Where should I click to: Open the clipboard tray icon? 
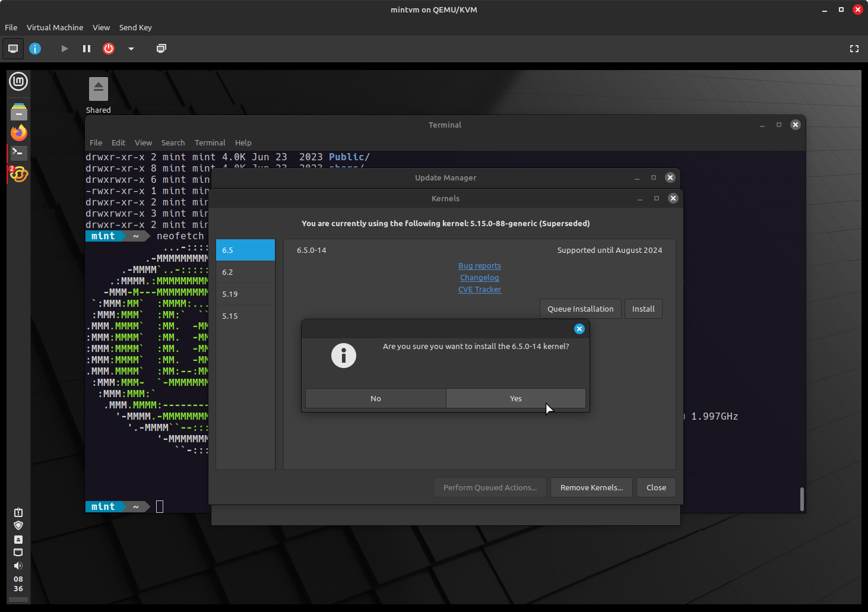click(x=18, y=512)
